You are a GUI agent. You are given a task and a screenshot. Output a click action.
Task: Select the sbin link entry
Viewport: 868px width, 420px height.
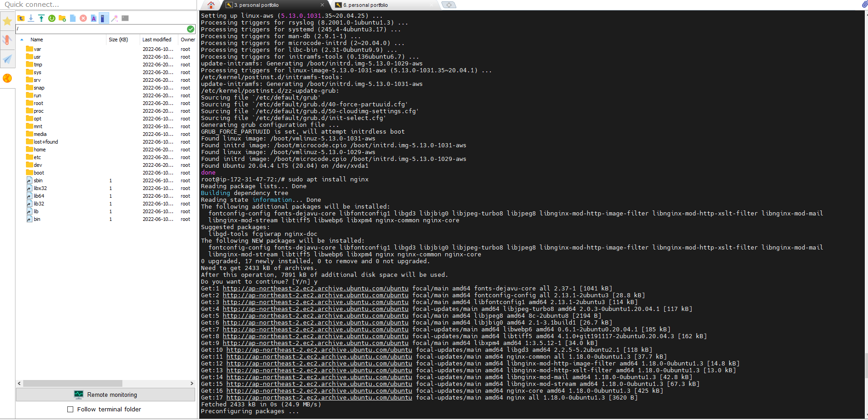pos(38,180)
